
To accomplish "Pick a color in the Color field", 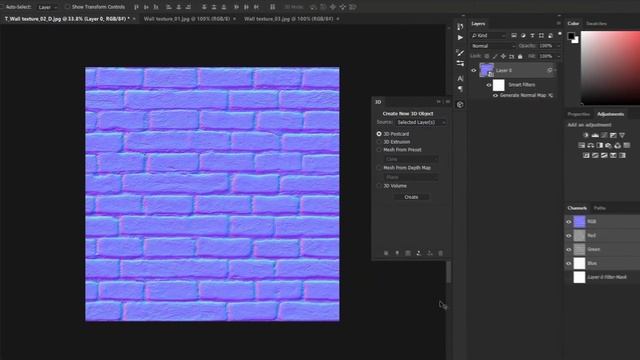I will pos(610,68).
